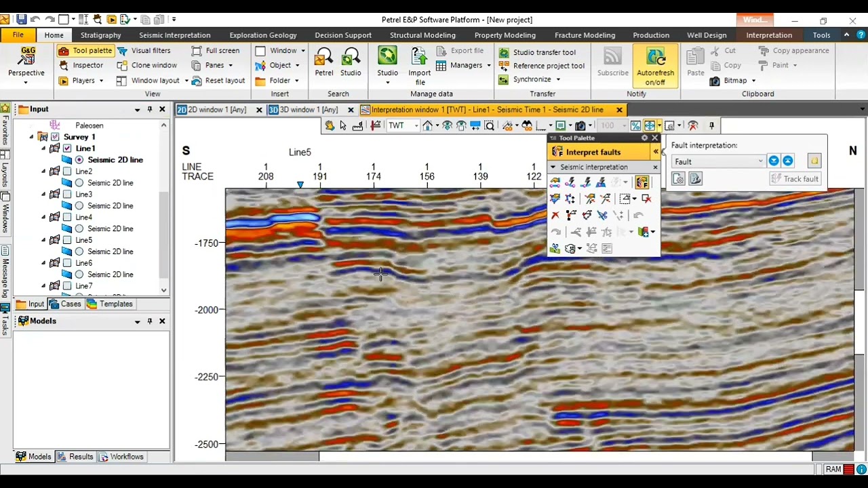Screen dimensions: 868x488
Task: Check the Line2 checkbox
Action: (67, 171)
